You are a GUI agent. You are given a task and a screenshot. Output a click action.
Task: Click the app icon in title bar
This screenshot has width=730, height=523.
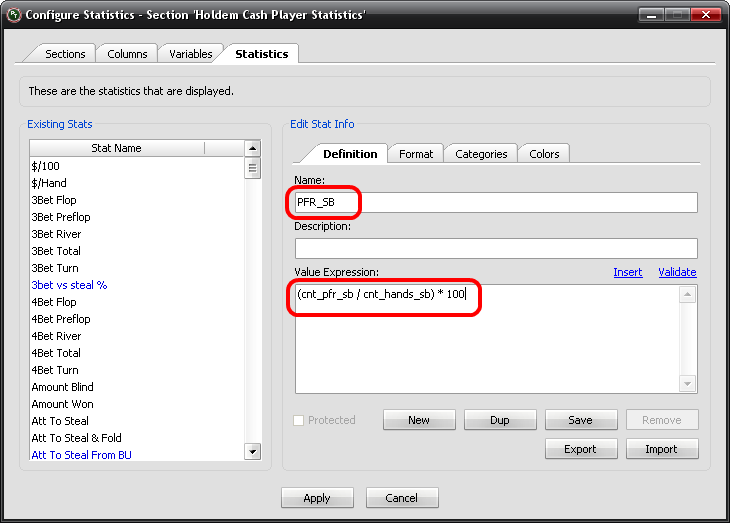tap(13, 15)
